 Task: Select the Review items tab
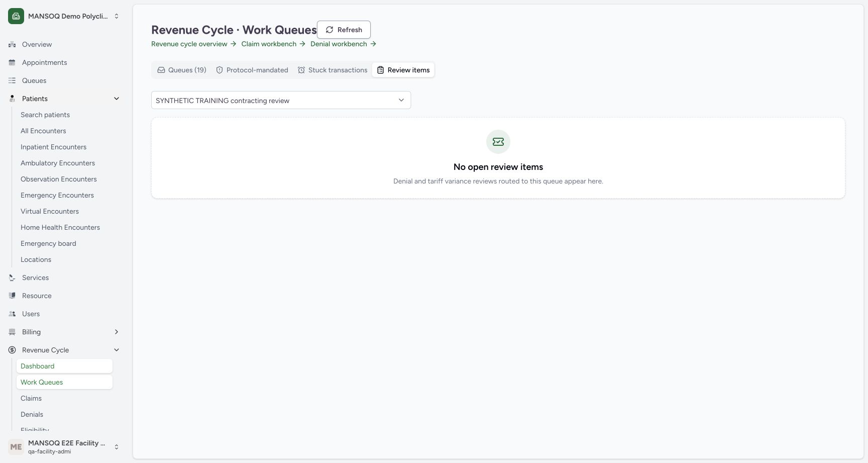(403, 70)
